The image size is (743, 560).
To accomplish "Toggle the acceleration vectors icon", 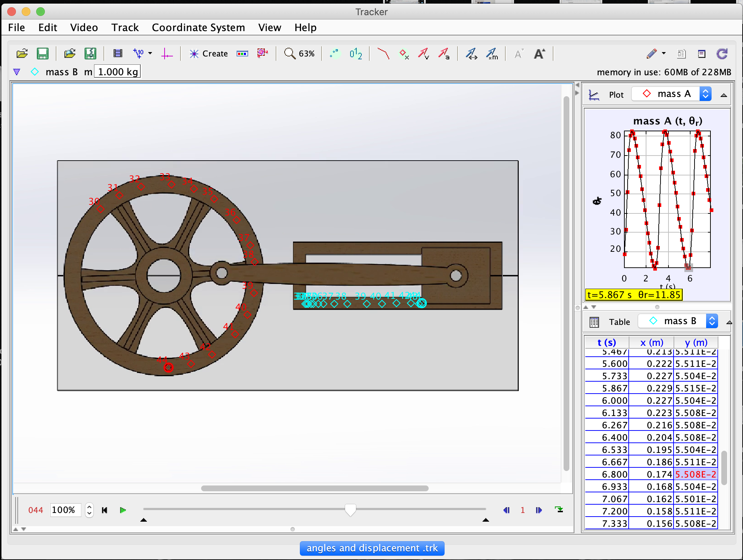I will tap(444, 54).
